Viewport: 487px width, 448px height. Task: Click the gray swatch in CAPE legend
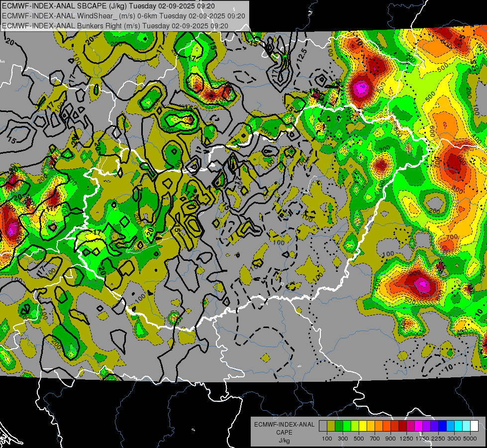coord(323,426)
